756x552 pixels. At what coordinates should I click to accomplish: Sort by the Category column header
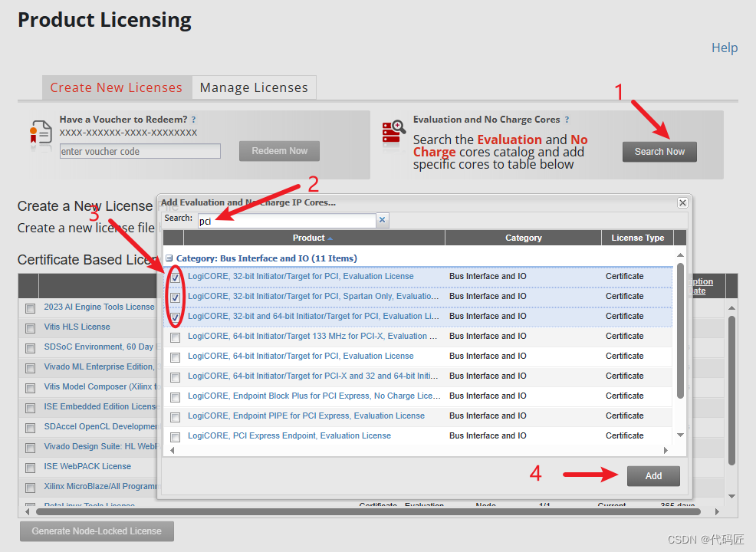click(523, 238)
